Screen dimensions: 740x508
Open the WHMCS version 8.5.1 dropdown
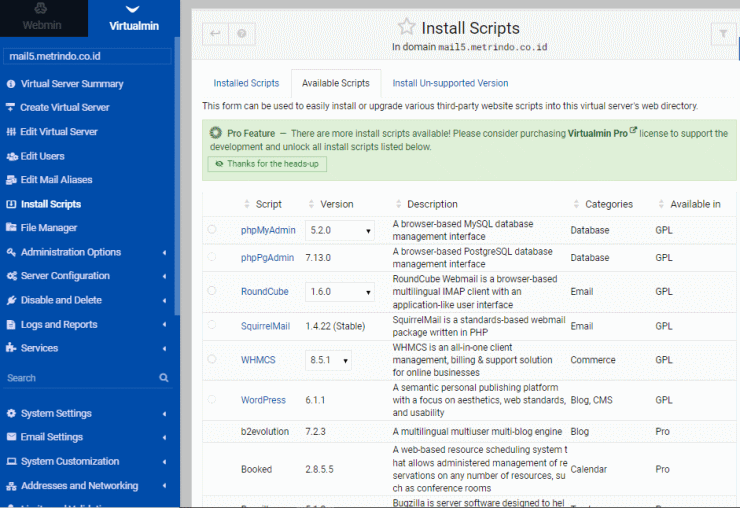(328, 360)
